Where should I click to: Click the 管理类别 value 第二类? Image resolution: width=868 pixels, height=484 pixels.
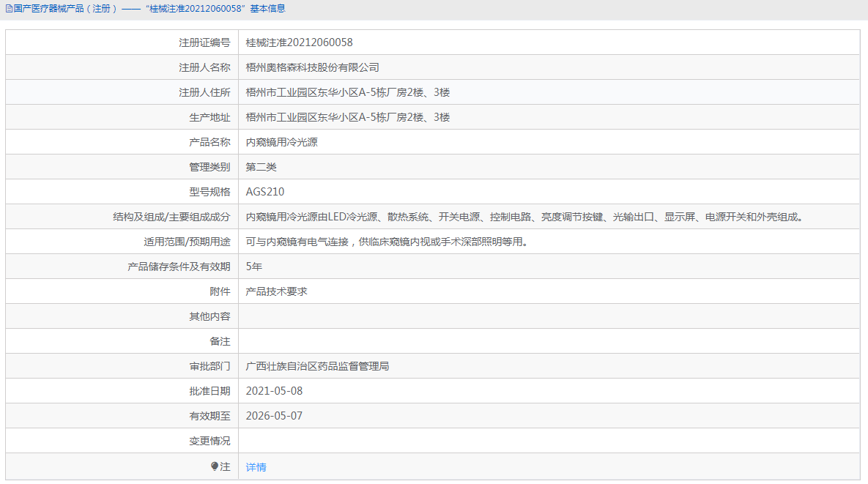pos(261,166)
